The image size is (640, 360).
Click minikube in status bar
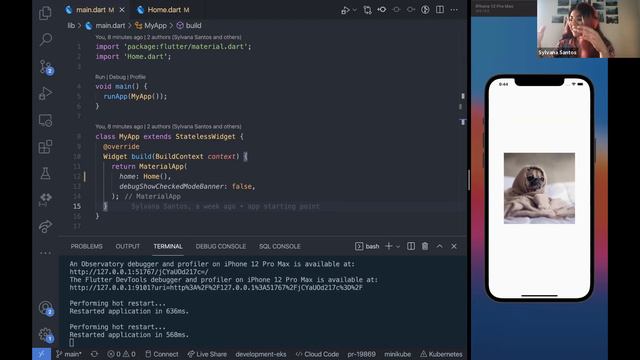coord(398,354)
